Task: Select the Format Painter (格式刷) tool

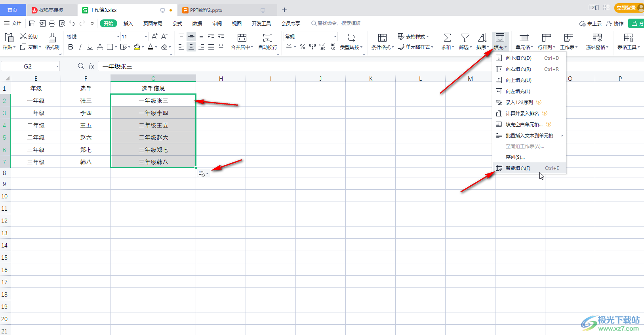Action: click(52, 41)
